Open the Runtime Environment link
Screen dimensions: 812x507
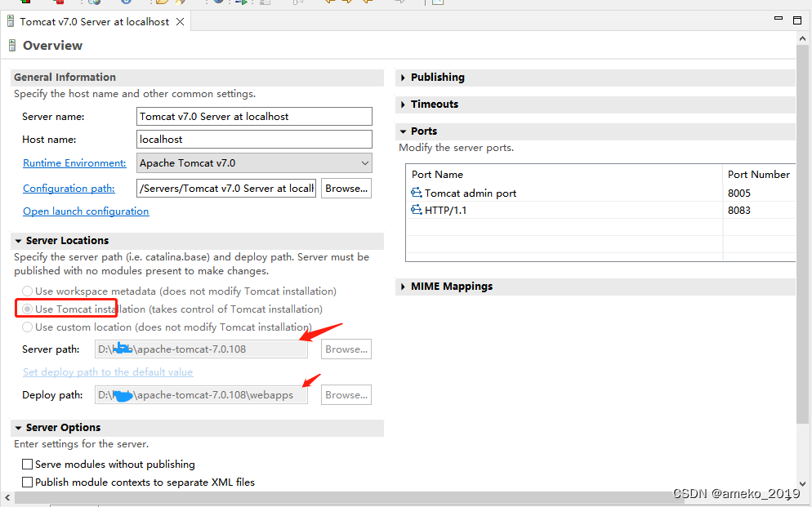(74, 163)
